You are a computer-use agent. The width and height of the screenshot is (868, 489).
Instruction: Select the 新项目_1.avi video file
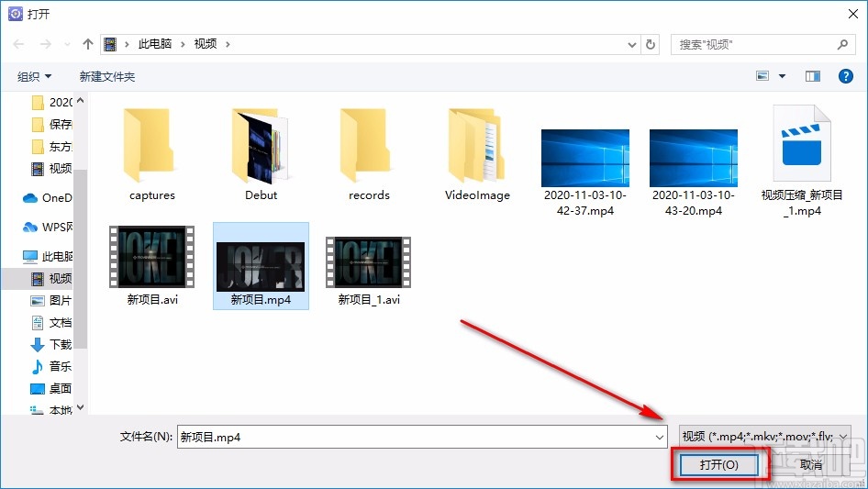click(x=369, y=272)
